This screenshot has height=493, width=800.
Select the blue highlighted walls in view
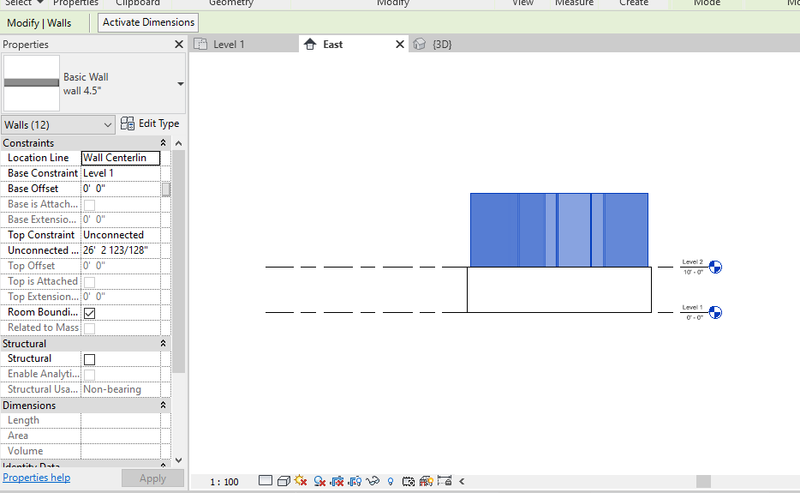559,230
